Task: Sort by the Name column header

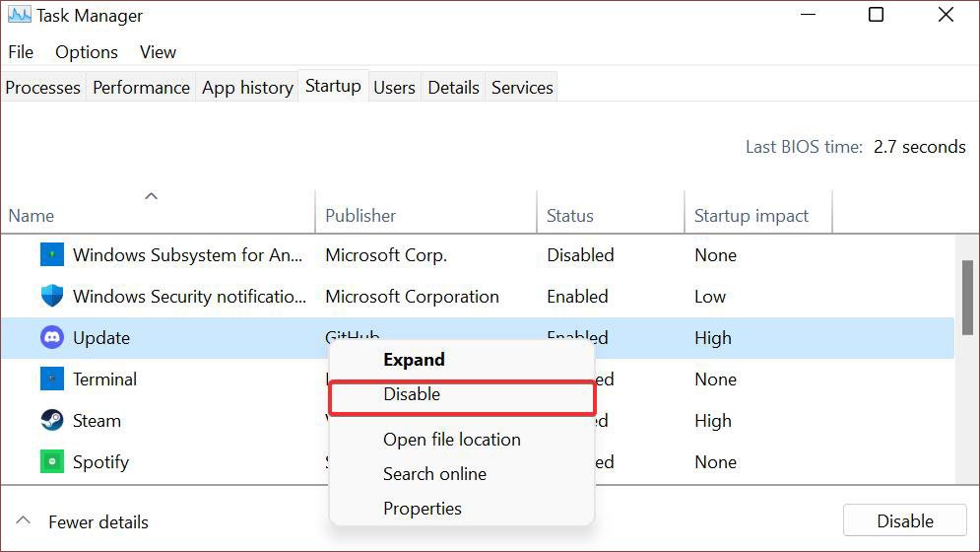Action: coord(32,216)
